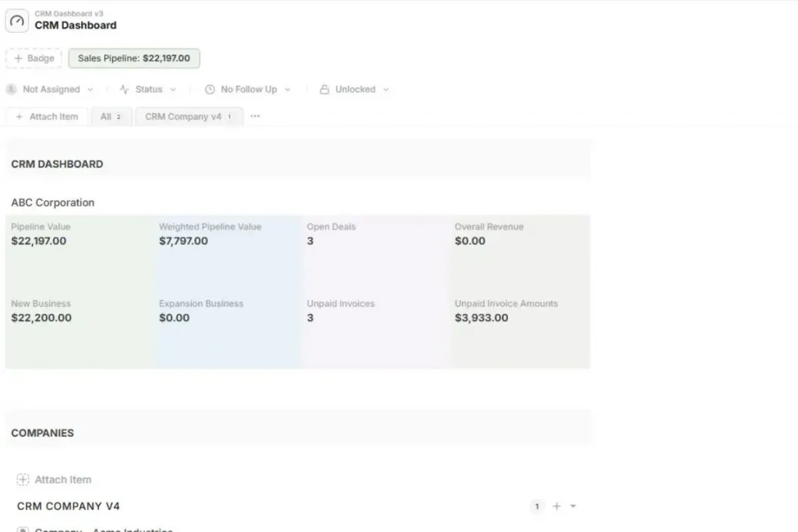The height and width of the screenshot is (532, 798).
Task: Click the dashed plus icon beside Attach Item
Action: [23, 480]
